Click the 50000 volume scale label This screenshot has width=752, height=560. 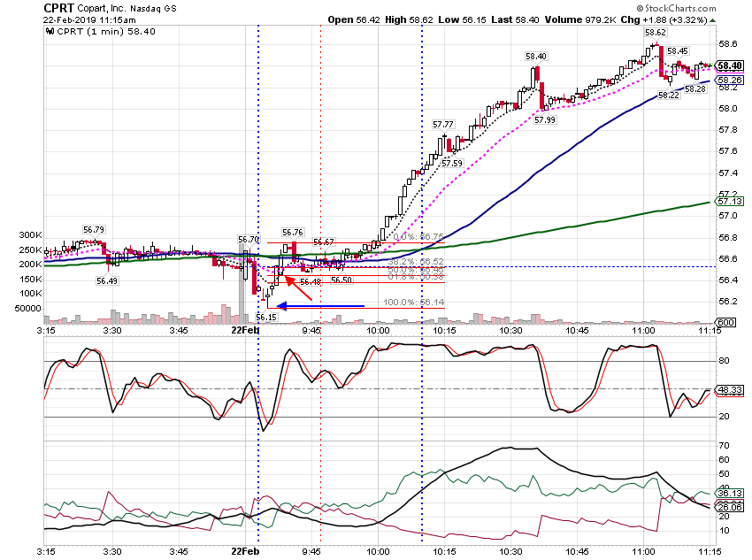coord(27,308)
